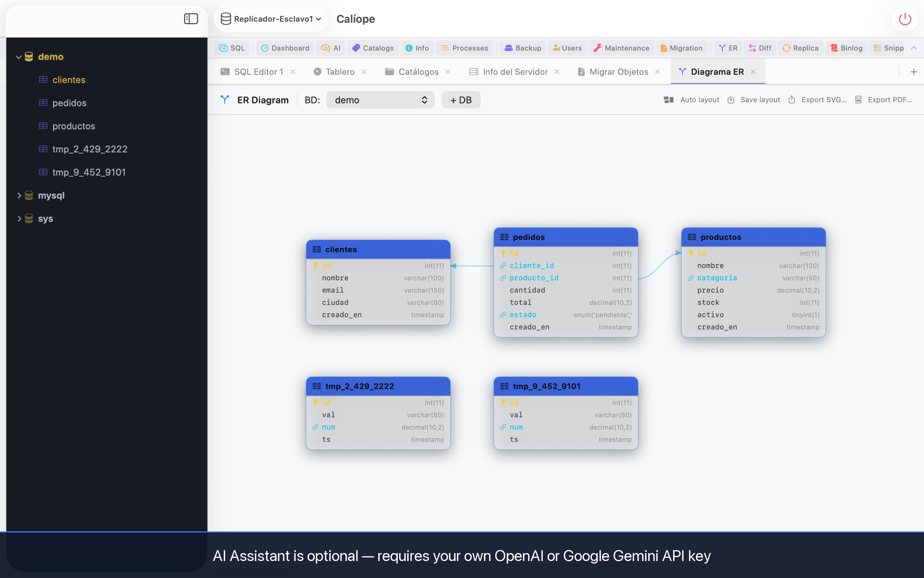Close the Diagrama ER tab

click(753, 72)
